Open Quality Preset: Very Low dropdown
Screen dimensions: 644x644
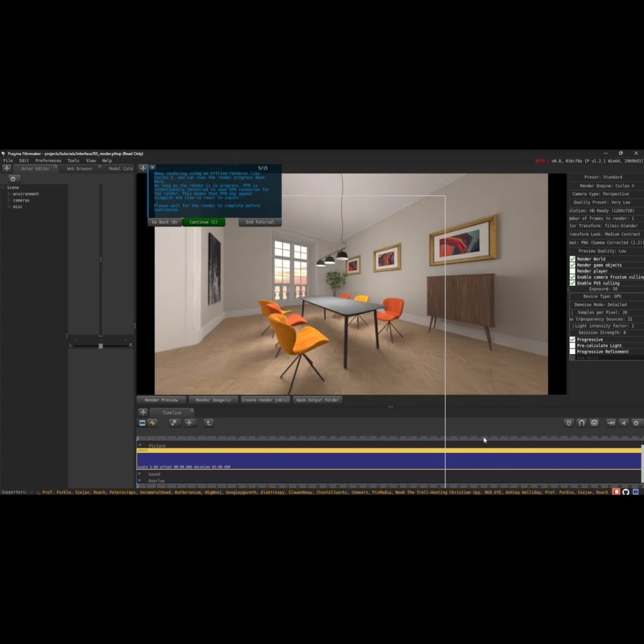(x=606, y=202)
